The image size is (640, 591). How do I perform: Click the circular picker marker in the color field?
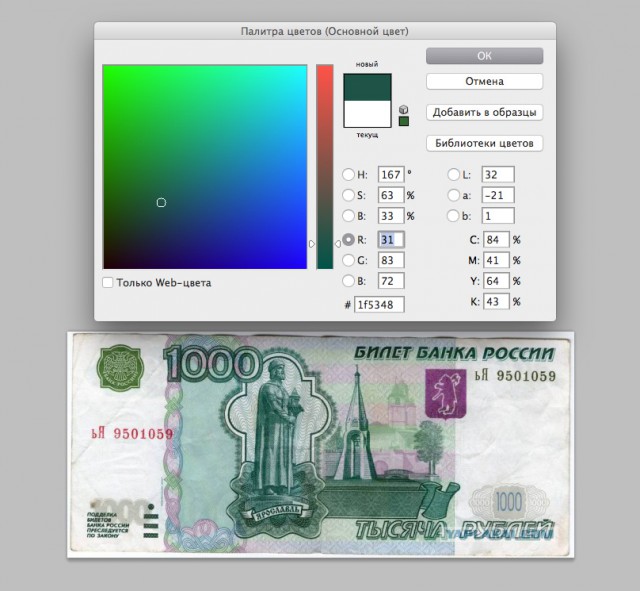(161, 202)
